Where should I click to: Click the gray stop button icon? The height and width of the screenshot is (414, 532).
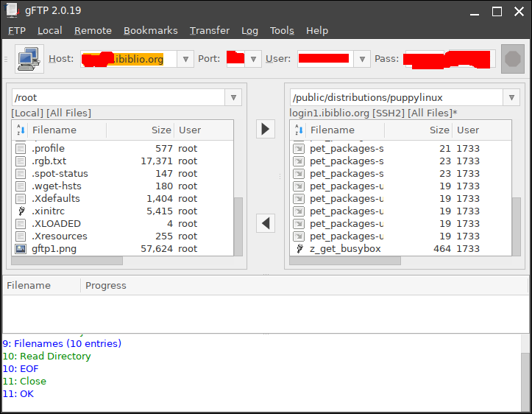pyautogui.click(x=512, y=59)
